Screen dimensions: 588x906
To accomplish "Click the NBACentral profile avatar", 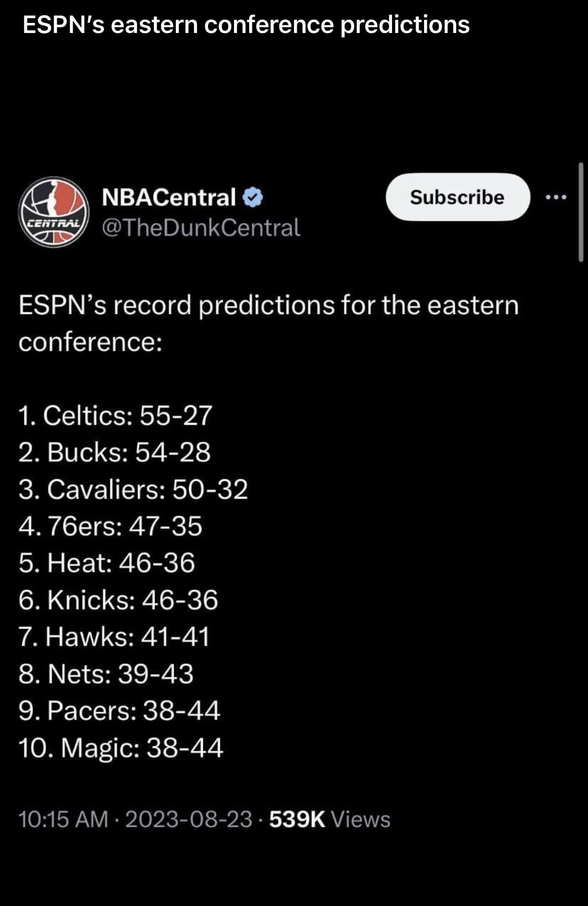I will click(x=54, y=212).
